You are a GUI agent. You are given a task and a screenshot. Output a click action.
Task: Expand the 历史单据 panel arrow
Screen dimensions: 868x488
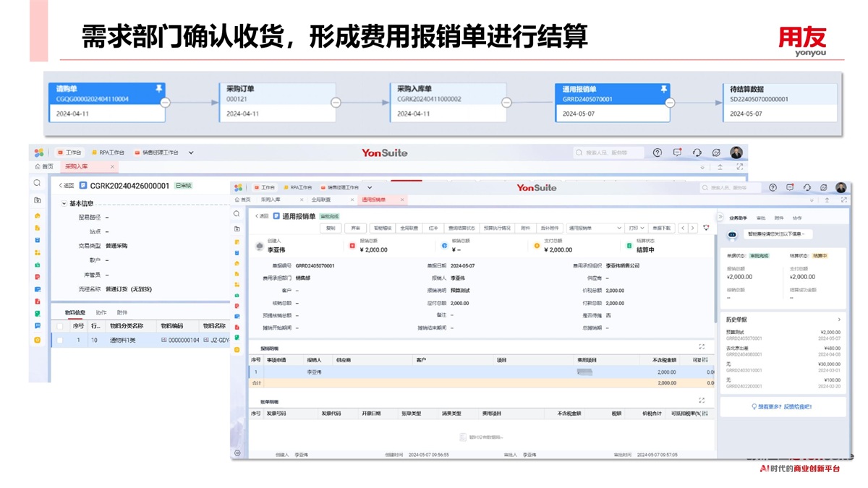click(839, 320)
